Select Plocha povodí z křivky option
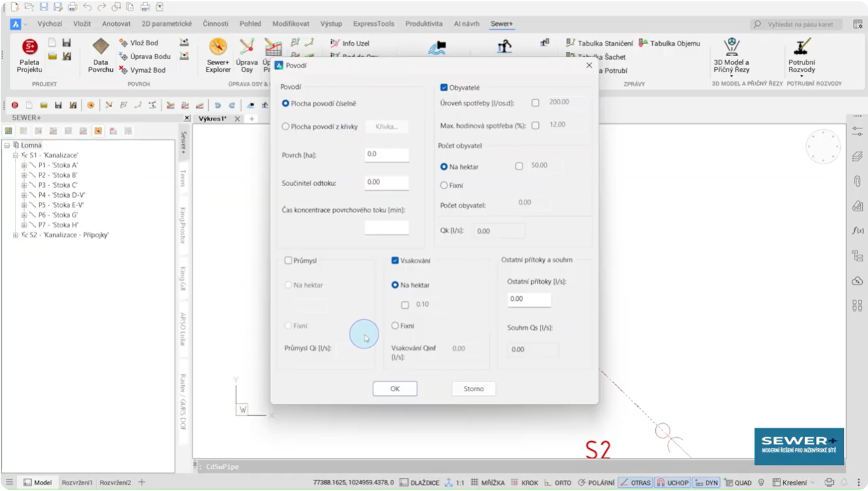868x491 pixels. (x=285, y=127)
